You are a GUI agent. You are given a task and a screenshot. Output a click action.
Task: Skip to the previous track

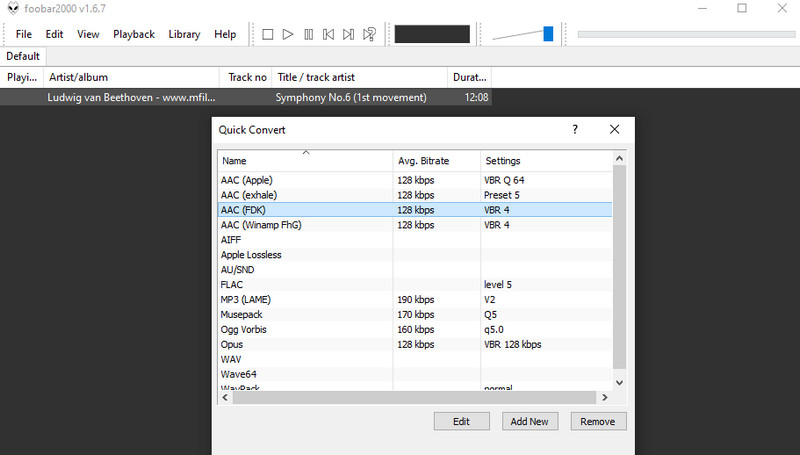tap(329, 34)
